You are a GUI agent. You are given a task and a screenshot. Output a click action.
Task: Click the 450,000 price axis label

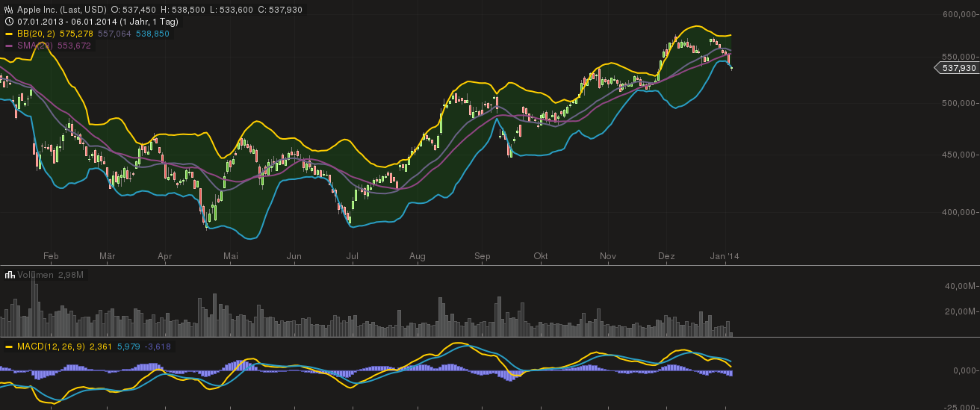tap(960, 155)
